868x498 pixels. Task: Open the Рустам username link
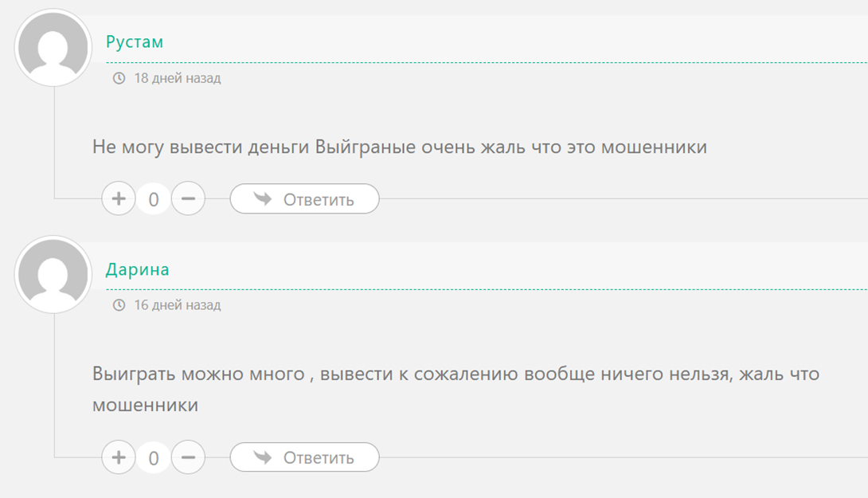(x=135, y=42)
